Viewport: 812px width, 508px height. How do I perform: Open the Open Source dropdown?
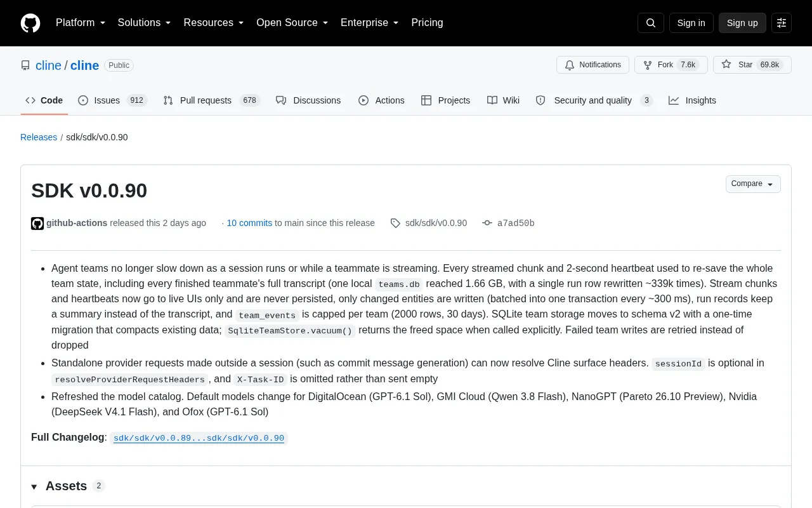pos(292,23)
